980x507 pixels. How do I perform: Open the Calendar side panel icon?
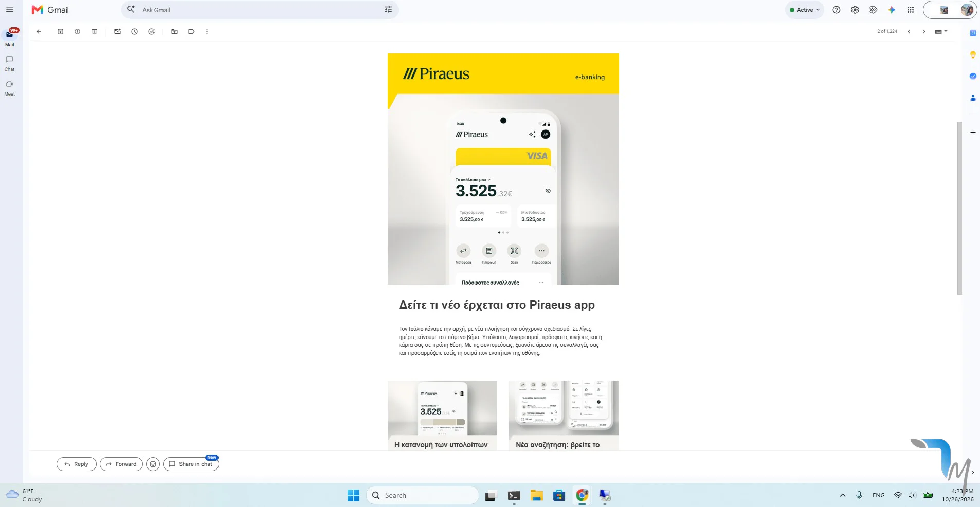973,33
